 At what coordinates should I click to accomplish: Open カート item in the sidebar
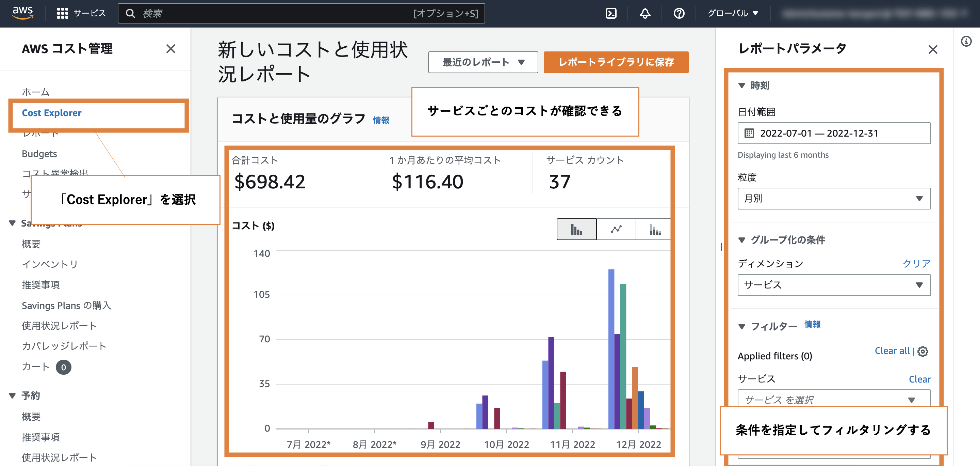click(36, 367)
